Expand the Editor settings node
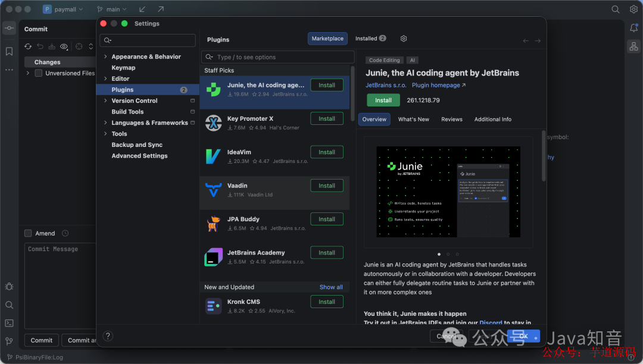Image resolution: width=643 pixels, height=364 pixels. [105, 79]
